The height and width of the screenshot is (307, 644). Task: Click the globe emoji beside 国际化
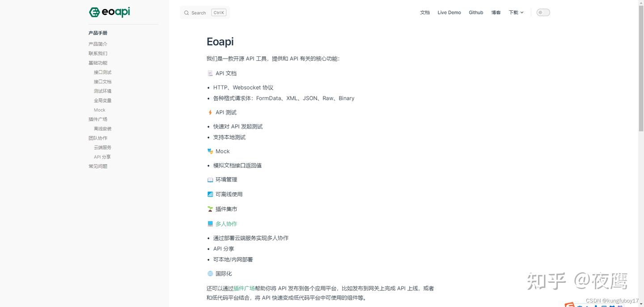210,273
